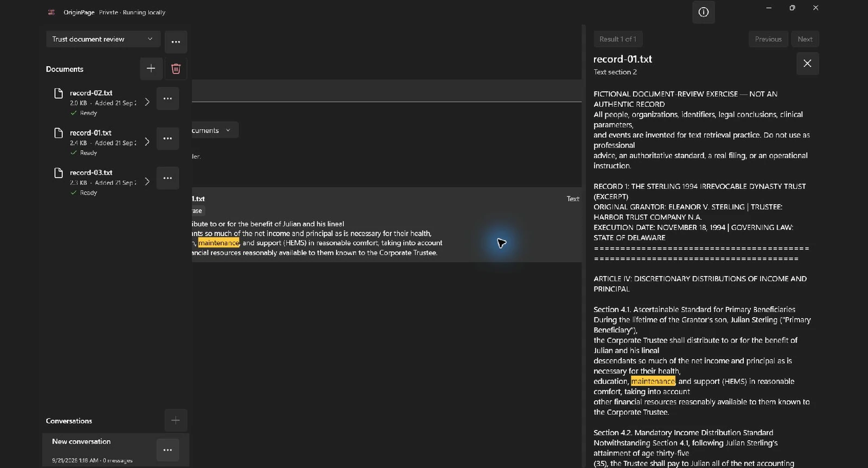
Task: Close the record-01.txt preview panel
Action: (x=807, y=64)
